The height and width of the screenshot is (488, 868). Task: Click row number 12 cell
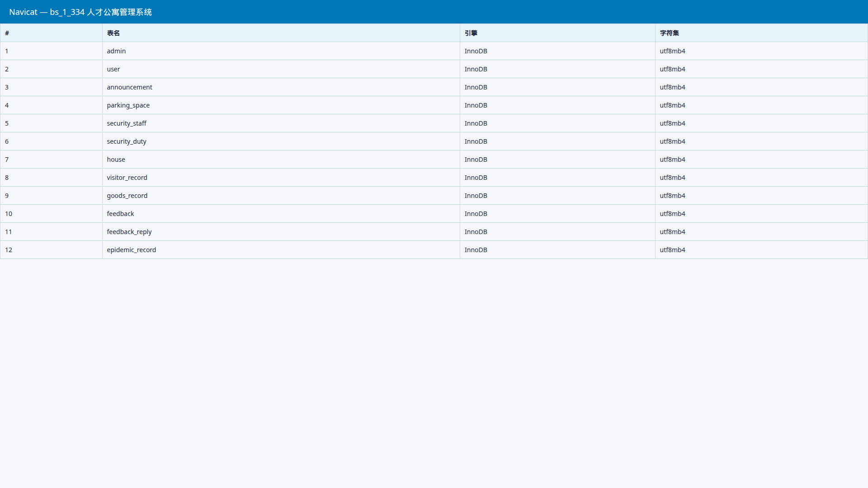[51, 250]
